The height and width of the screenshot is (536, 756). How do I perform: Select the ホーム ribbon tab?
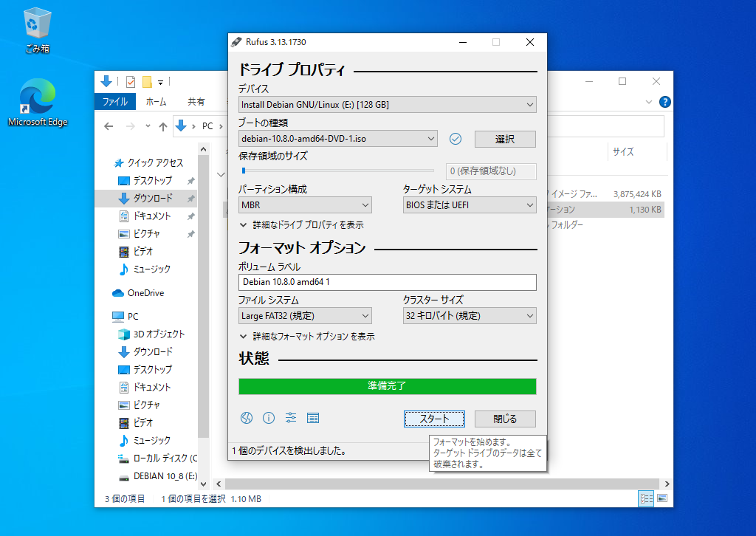point(156,102)
